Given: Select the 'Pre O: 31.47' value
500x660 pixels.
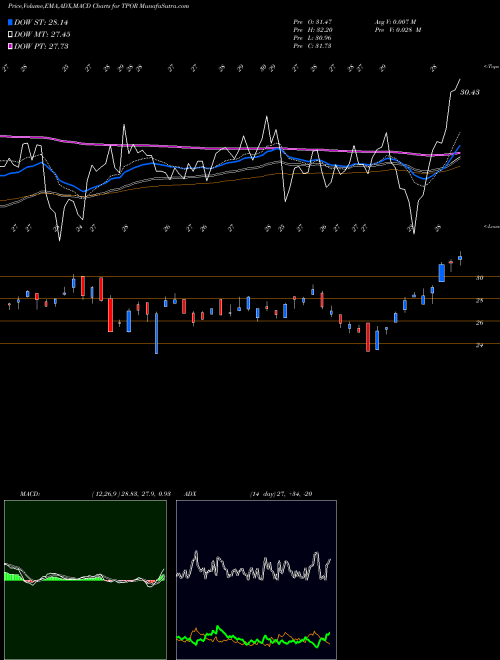Looking at the screenshot, I should coord(313,22).
